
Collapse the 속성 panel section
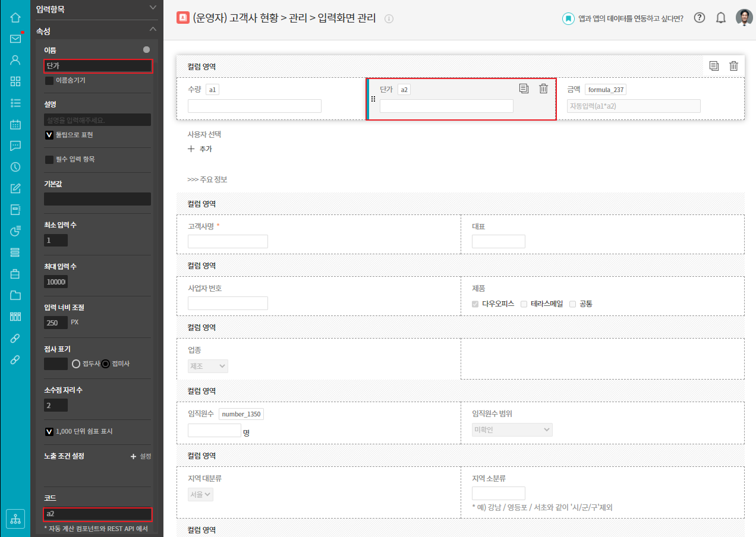pos(153,29)
